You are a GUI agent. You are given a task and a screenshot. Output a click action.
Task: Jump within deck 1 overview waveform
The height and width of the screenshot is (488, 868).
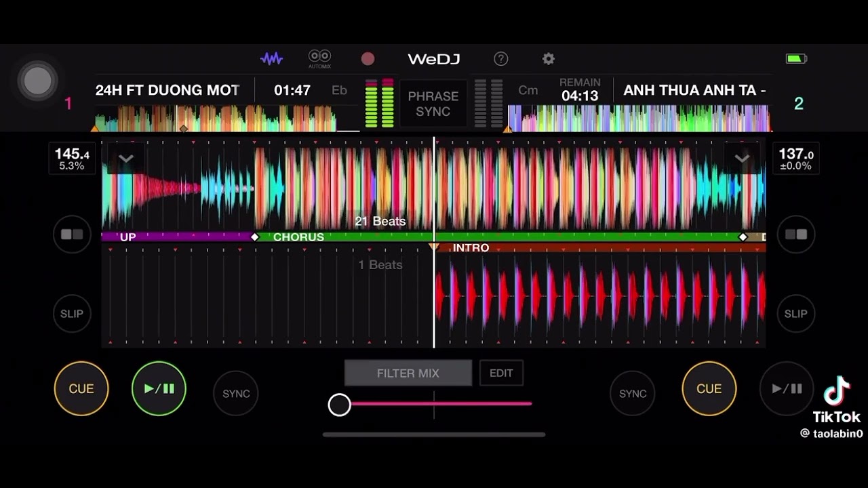227,118
